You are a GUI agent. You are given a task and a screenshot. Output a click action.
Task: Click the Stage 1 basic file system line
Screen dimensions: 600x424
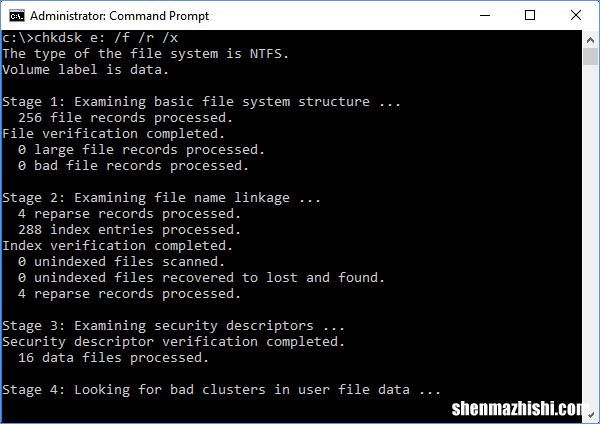tap(201, 102)
